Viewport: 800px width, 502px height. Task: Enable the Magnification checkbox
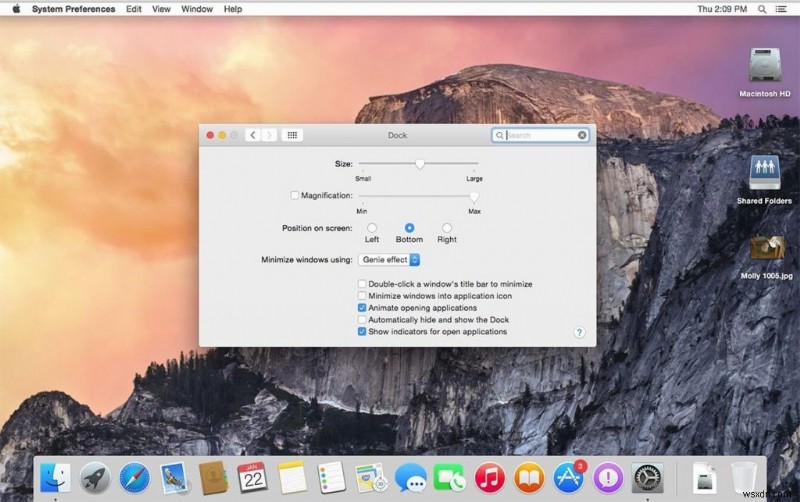click(294, 195)
